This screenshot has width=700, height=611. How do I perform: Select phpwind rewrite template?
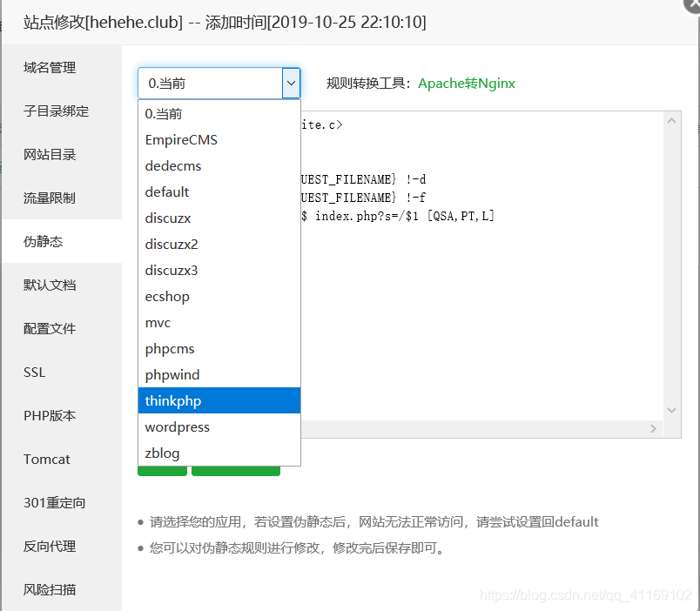tap(219, 375)
